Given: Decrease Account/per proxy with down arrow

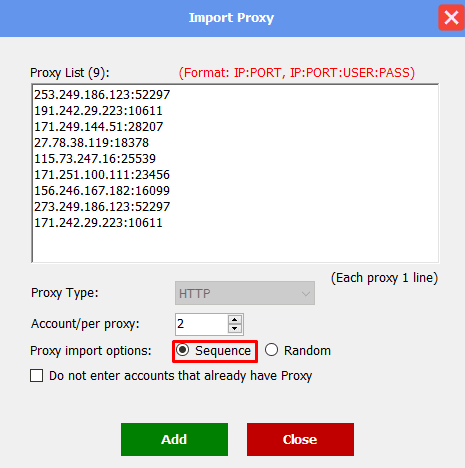Looking at the screenshot, I should click(x=235, y=328).
